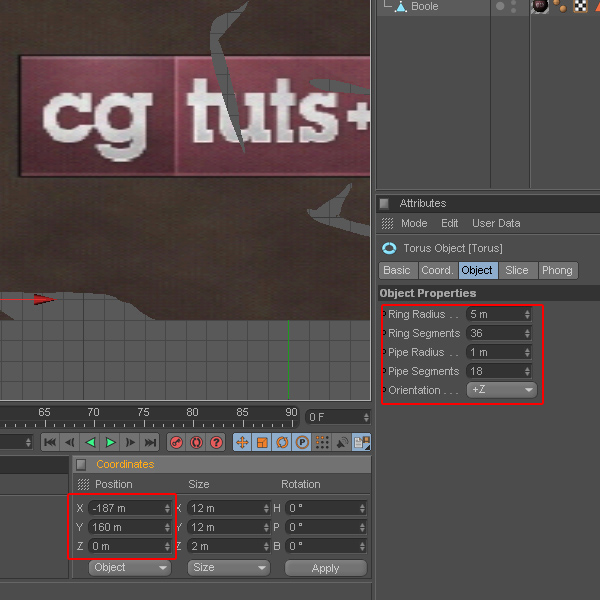Click the Ring Radius stepper arrows

(527, 315)
